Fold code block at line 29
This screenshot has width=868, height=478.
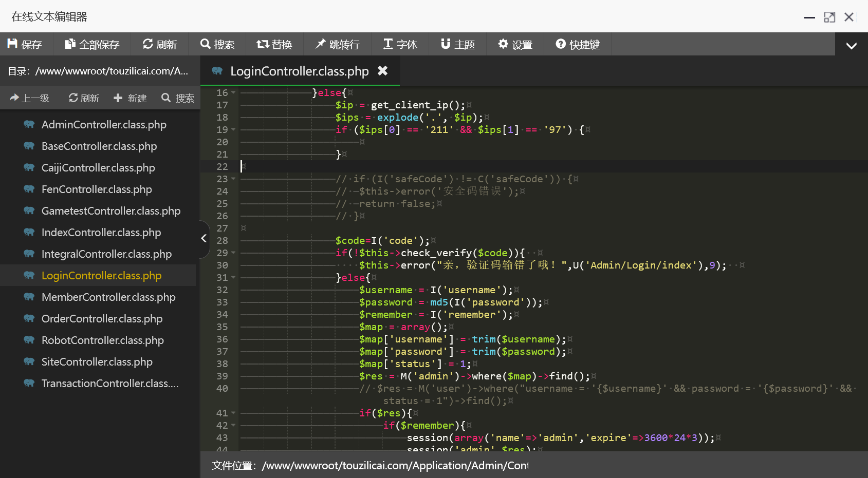[233, 253]
